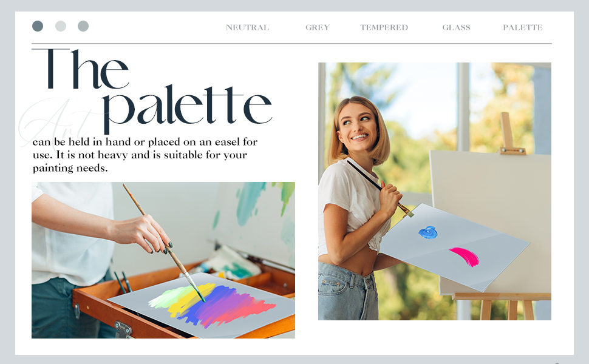Image resolution: width=589 pixels, height=364 pixels.
Task: Click the third grey-green dot
Action: (83, 26)
